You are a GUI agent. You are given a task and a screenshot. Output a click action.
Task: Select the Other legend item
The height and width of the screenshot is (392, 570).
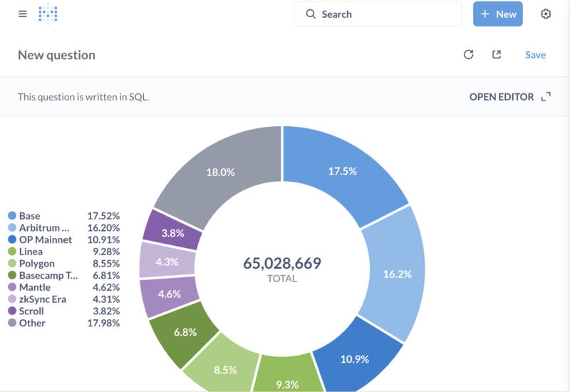click(x=32, y=323)
